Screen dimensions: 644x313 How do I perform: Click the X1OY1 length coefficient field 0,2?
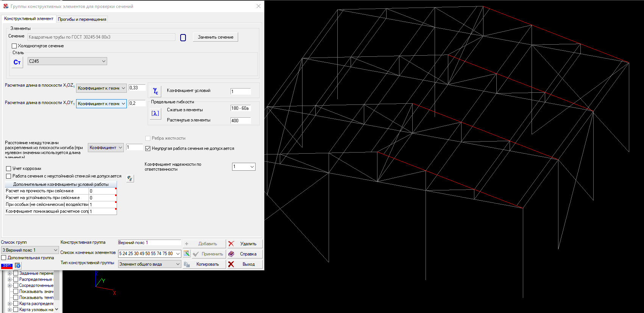(x=137, y=103)
